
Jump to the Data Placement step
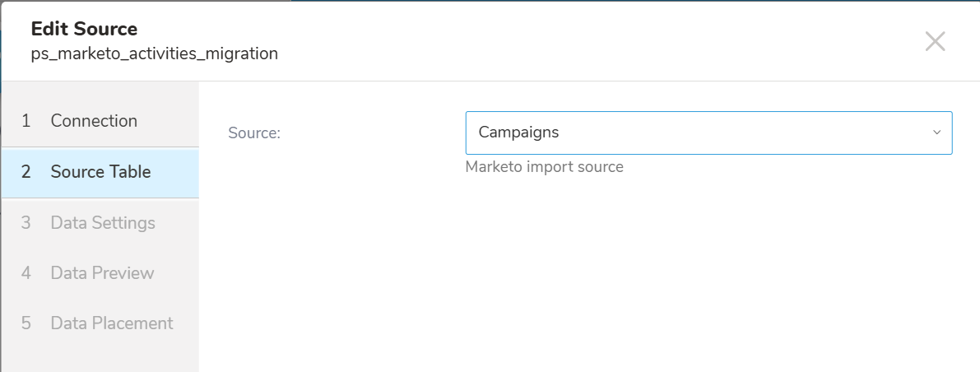coord(112,323)
